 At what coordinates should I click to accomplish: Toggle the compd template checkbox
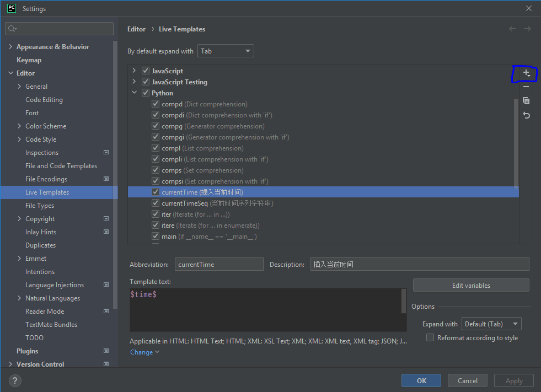pos(156,104)
